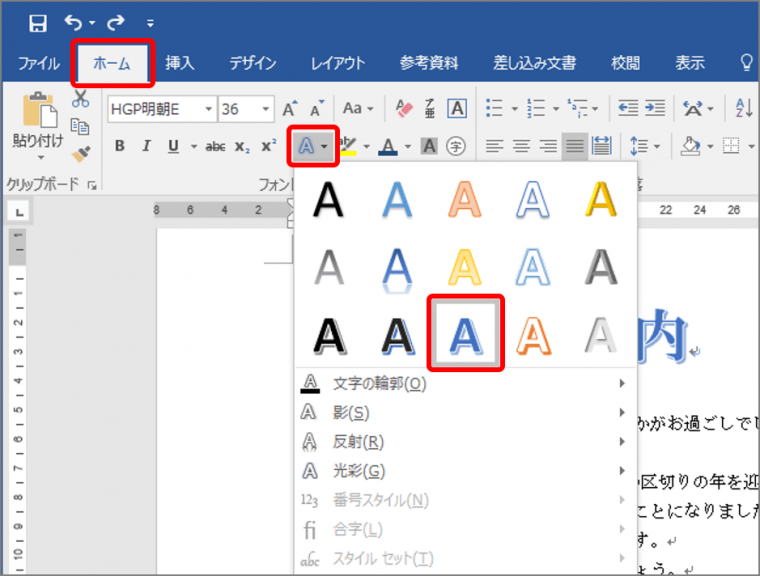Open underline style dropdown arrow
The image size is (760, 576).
193,146
